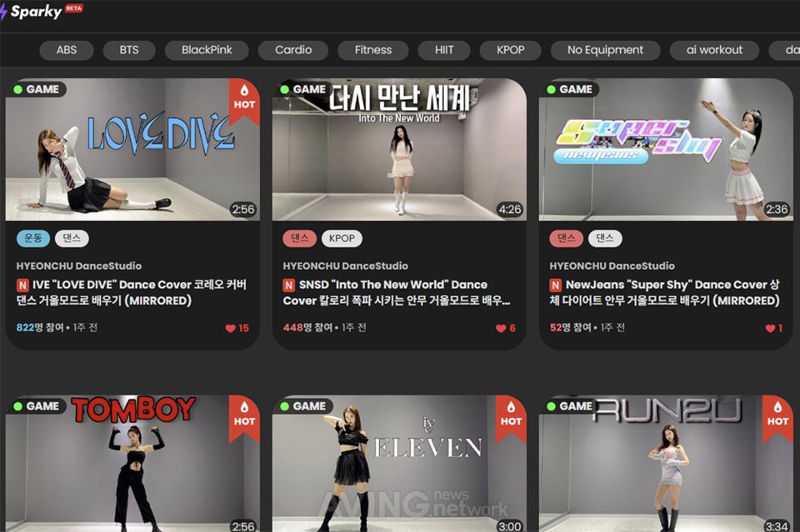Click the red 댄스 tag on NewJeans card

[567, 238]
